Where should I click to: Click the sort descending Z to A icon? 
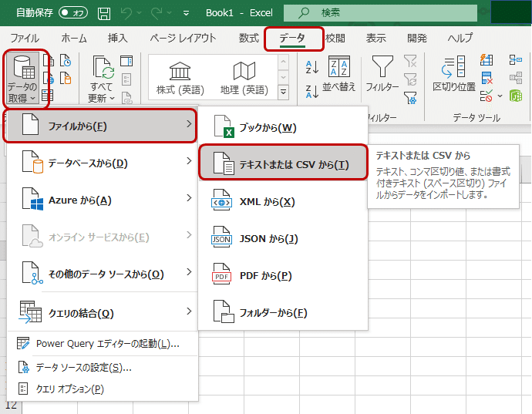[312, 92]
